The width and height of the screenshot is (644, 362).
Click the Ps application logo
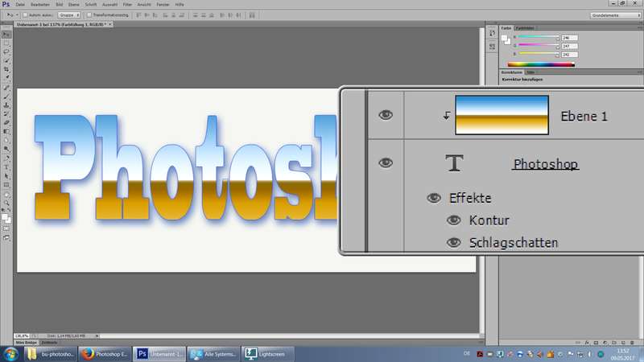tap(6, 4)
